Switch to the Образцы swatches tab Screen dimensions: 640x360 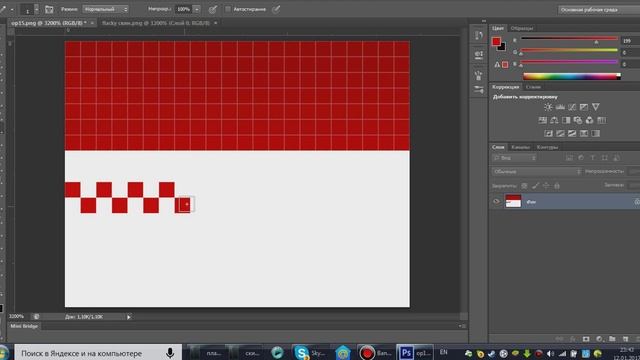click(x=522, y=28)
